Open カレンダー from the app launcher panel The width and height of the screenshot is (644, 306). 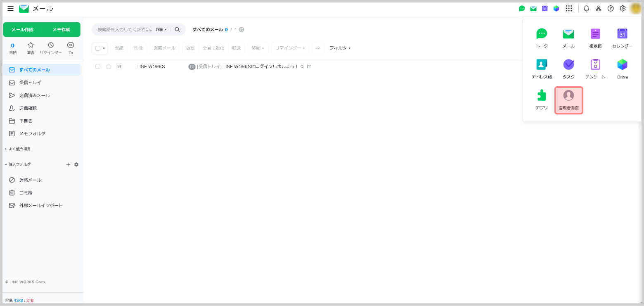622,38
